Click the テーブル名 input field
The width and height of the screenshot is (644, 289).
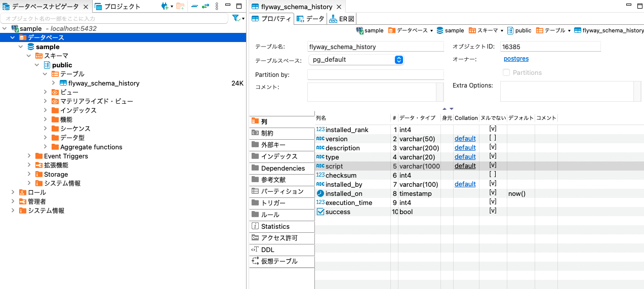pyautogui.click(x=375, y=47)
